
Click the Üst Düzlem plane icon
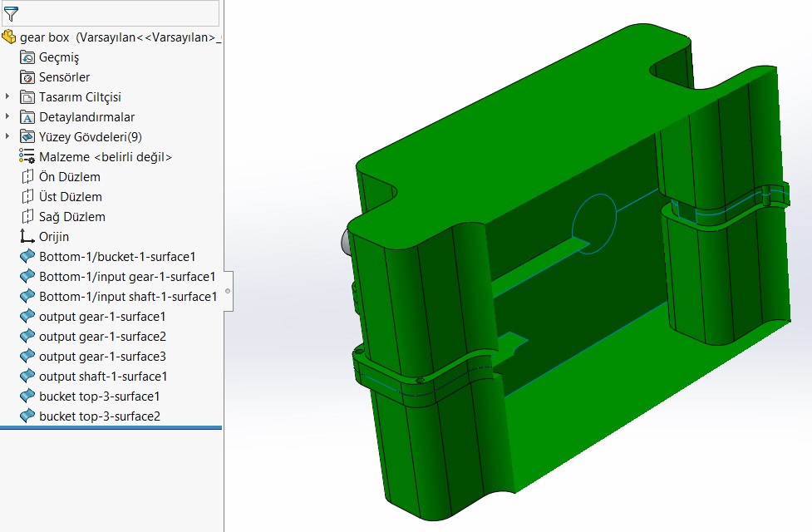point(27,197)
